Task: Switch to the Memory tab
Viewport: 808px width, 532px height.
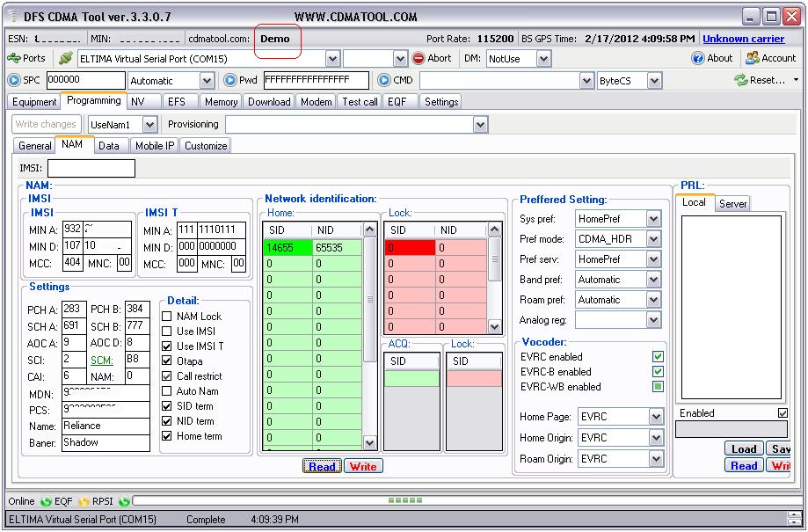Action: pos(221,101)
